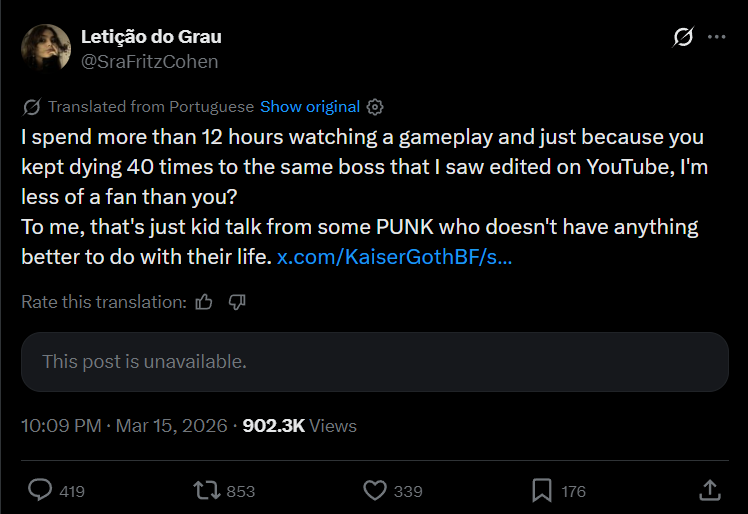The width and height of the screenshot is (748, 514).
Task: Open the 10:09 PM Mar 15 timestamp
Action: click(x=124, y=426)
